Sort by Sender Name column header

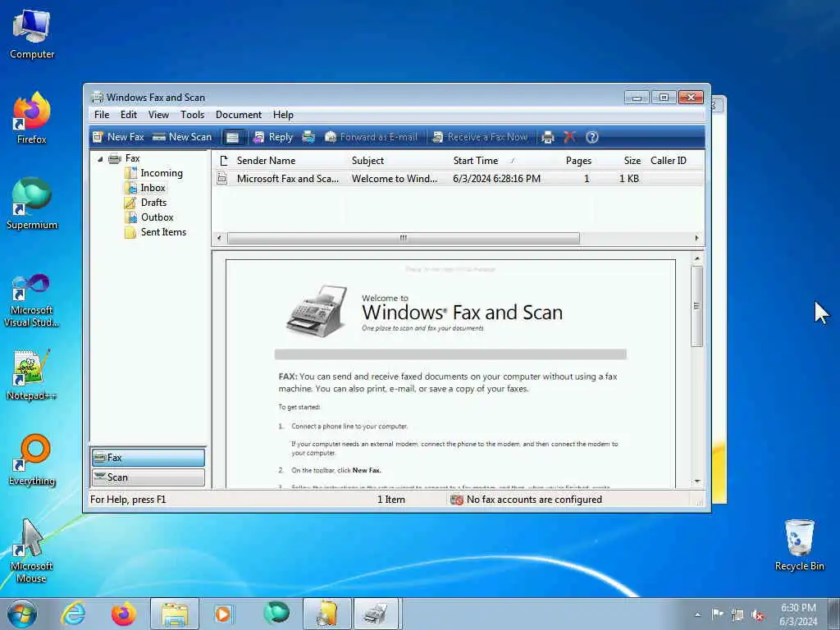coord(290,161)
